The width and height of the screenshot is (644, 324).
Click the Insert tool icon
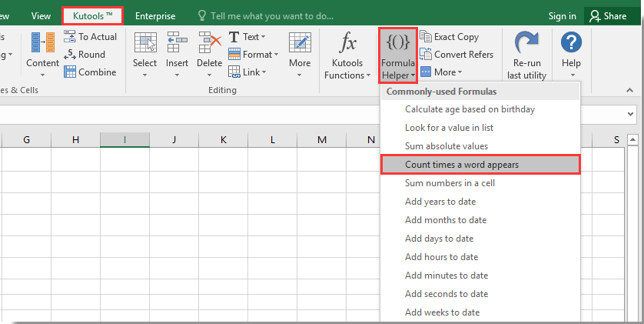pos(177,44)
